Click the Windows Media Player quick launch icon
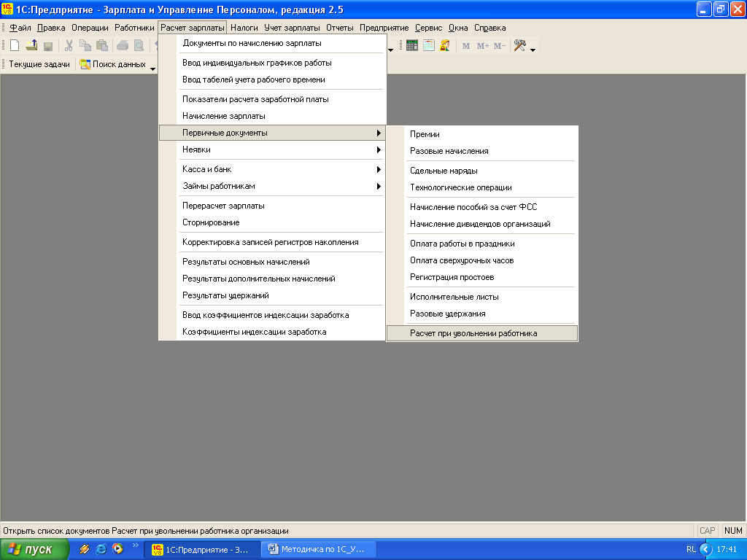Image resolution: width=747 pixels, height=560 pixels. (117, 549)
